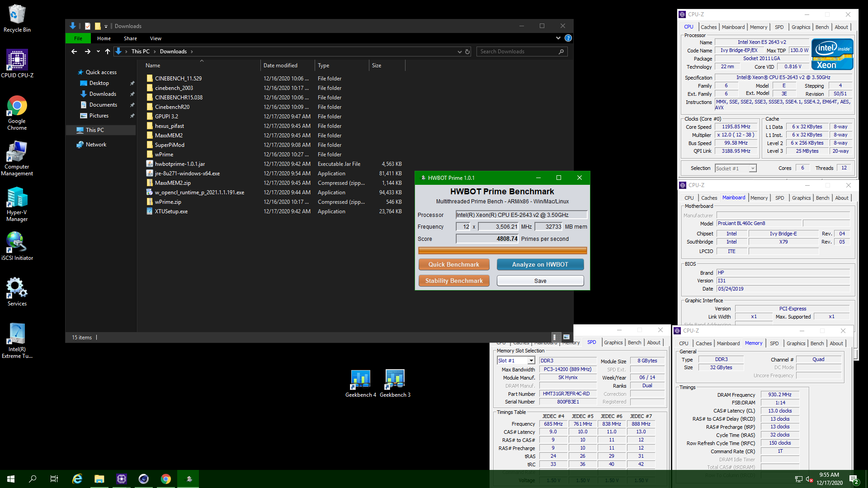
Task: Open iSCSI Initiator desktop shortcut
Action: tap(17, 246)
